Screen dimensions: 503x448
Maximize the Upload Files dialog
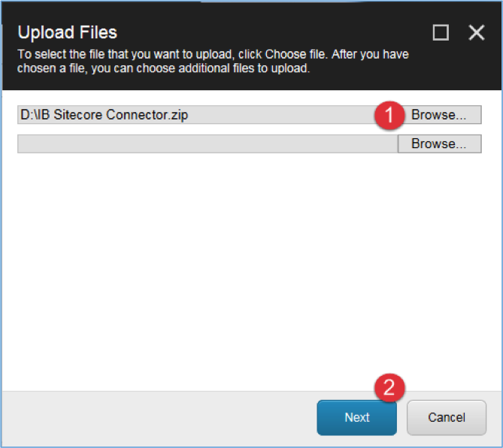[x=441, y=32]
